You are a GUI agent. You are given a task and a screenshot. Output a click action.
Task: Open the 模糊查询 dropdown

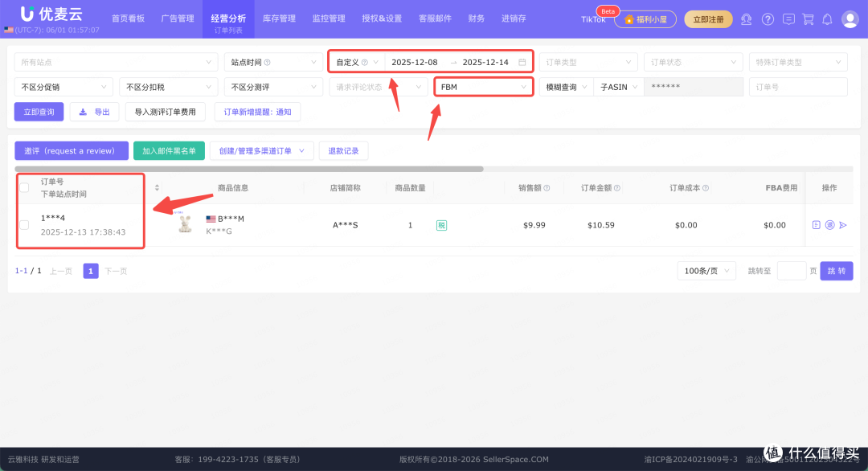pos(567,87)
